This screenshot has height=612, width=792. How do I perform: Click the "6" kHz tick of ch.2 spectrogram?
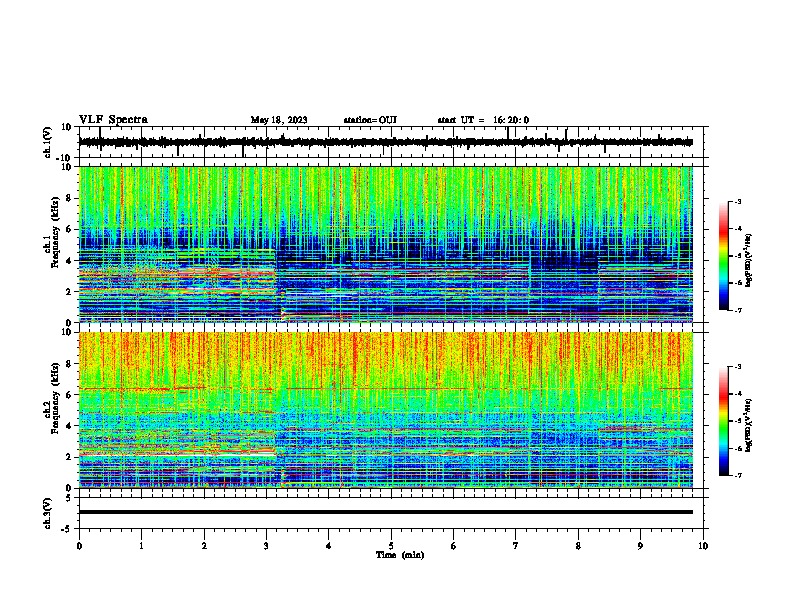point(70,395)
